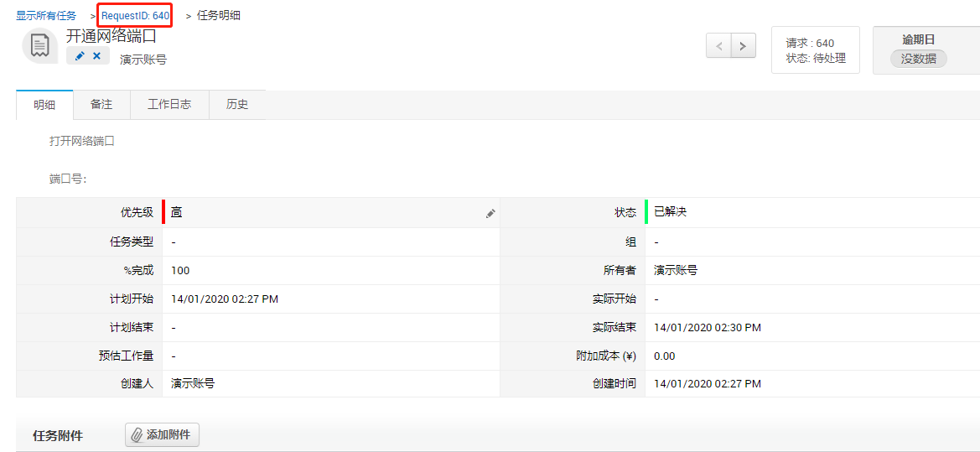Open the 历史 tab

[237, 105]
